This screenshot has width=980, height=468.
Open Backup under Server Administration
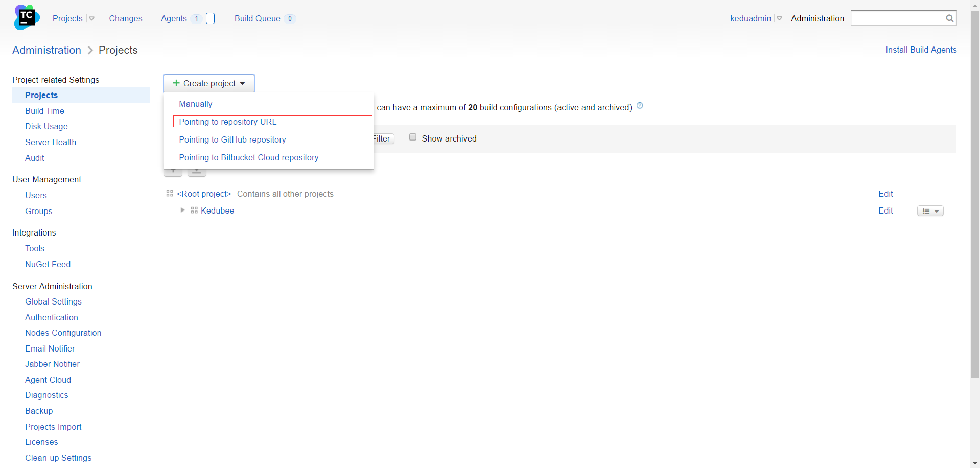click(x=39, y=411)
